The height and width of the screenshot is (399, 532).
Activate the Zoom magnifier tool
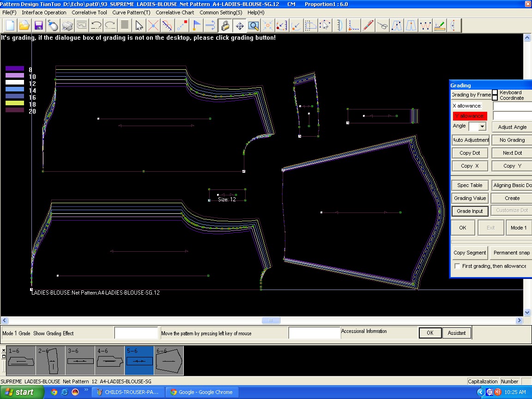point(254,25)
